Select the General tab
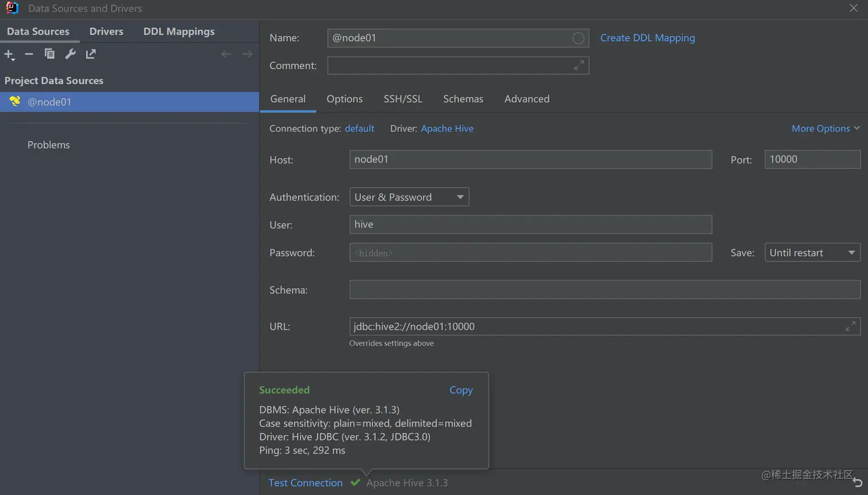The height and width of the screenshot is (495, 868). pos(288,99)
